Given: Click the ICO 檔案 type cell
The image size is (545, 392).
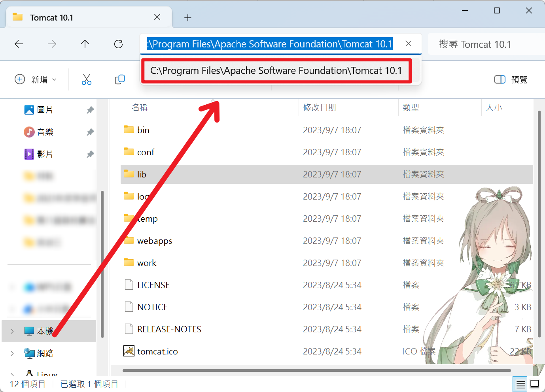Looking at the screenshot, I should [x=419, y=351].
